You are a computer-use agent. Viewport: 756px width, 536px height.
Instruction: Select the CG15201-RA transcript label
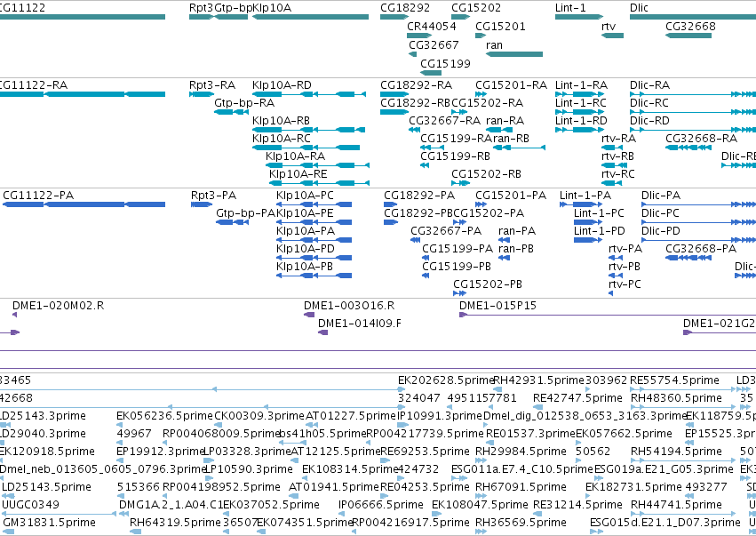(x=511, y=85)
